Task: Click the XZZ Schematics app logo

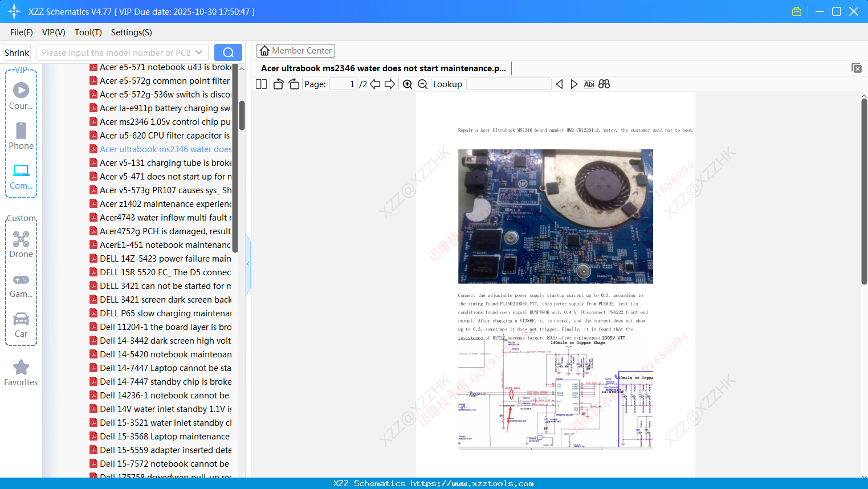Action: point(14,11)
